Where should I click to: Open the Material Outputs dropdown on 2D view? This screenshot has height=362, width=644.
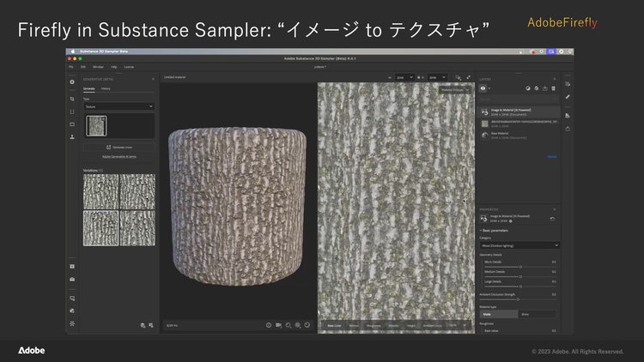point(455,90)
